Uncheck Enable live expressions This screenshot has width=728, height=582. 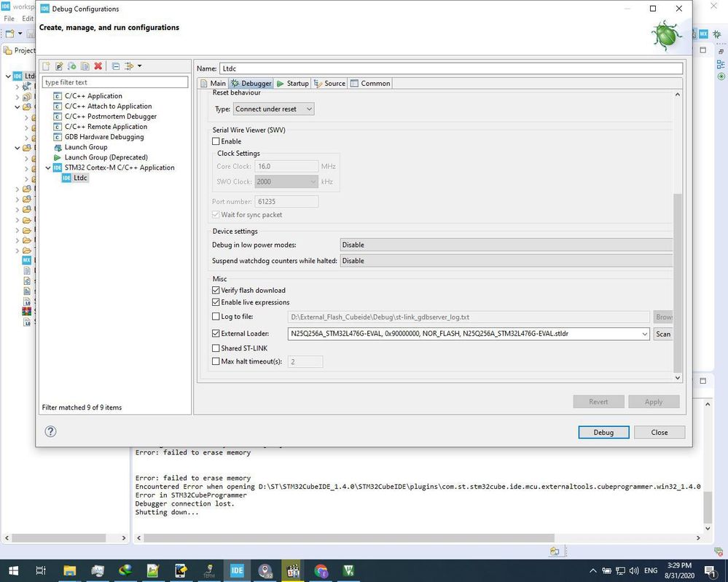(216, 302)
